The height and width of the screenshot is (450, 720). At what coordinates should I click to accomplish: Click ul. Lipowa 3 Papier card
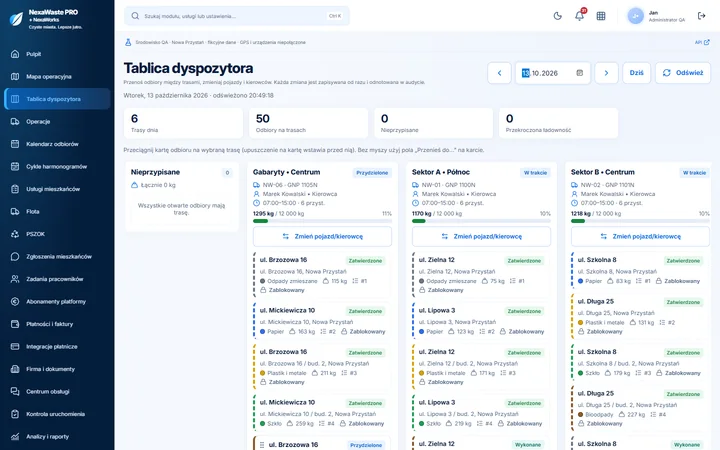(x=481, y=321)
